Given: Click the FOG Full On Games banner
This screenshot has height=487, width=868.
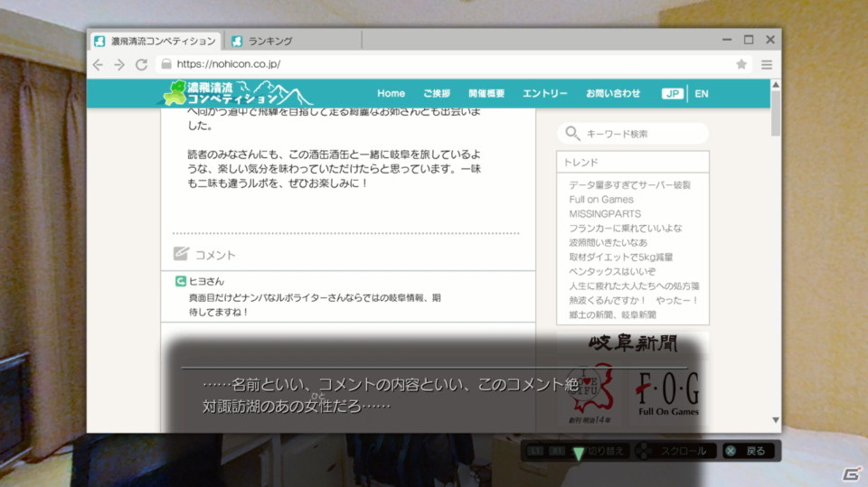Looking at the screenshot, I should [x=668, y=393].
